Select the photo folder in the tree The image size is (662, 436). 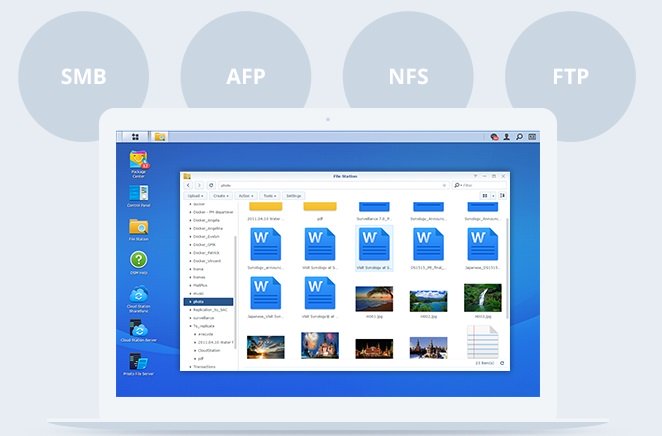coord(200,301)
